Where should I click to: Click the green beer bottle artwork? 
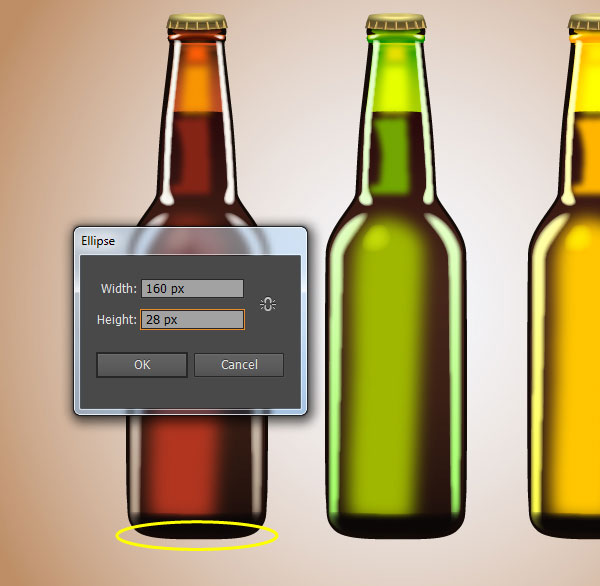(396, 276)
